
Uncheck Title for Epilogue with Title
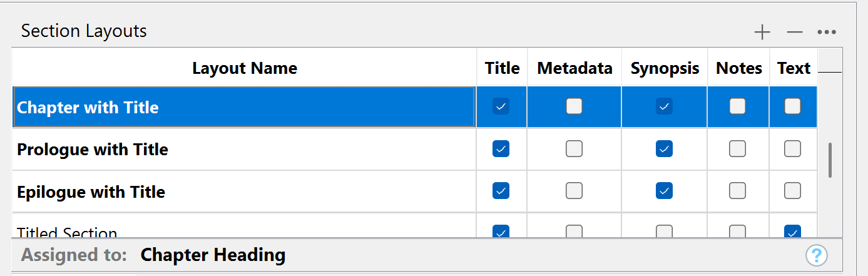click(x=501, y=191)
